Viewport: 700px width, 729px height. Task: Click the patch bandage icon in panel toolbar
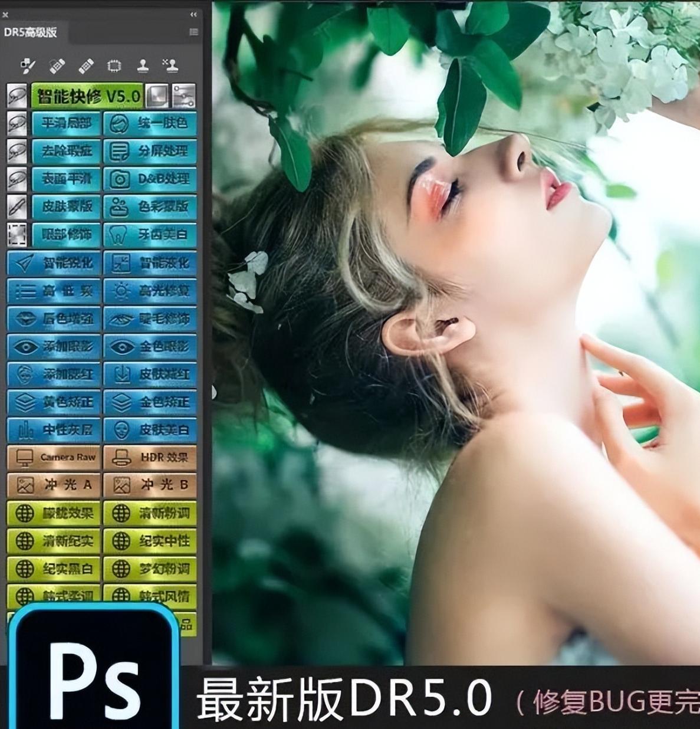point(86,66)
